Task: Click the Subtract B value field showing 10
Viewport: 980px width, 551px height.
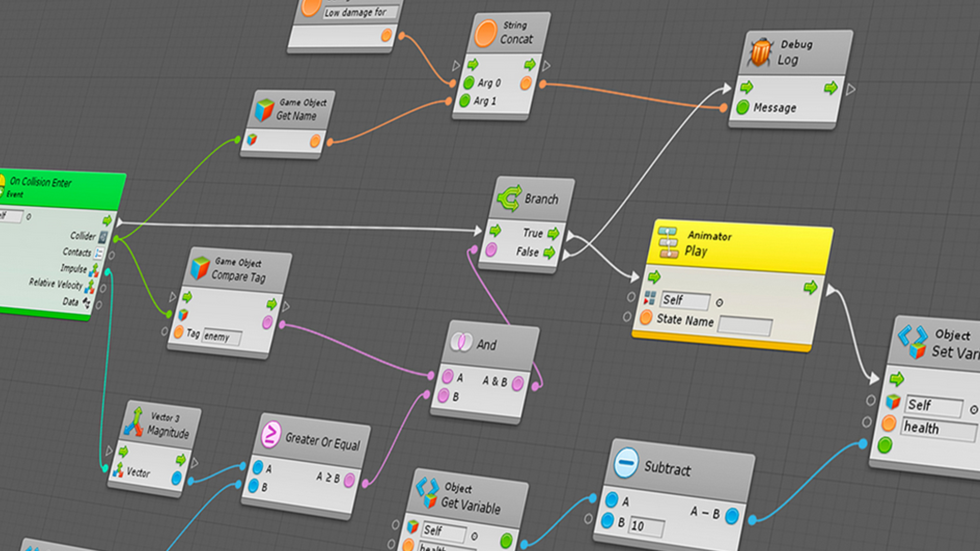Action: [x=646, y=526]
